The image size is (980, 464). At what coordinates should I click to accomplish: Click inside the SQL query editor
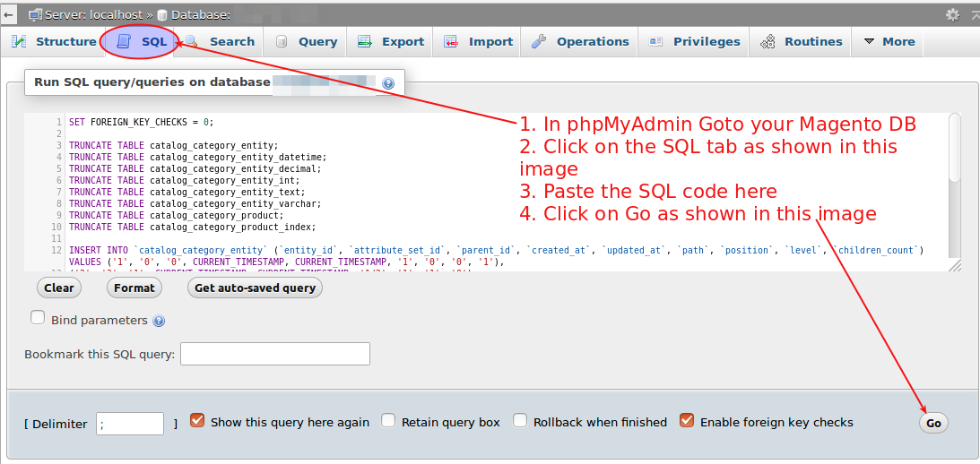pyautogui.click(x=488, y=193)
